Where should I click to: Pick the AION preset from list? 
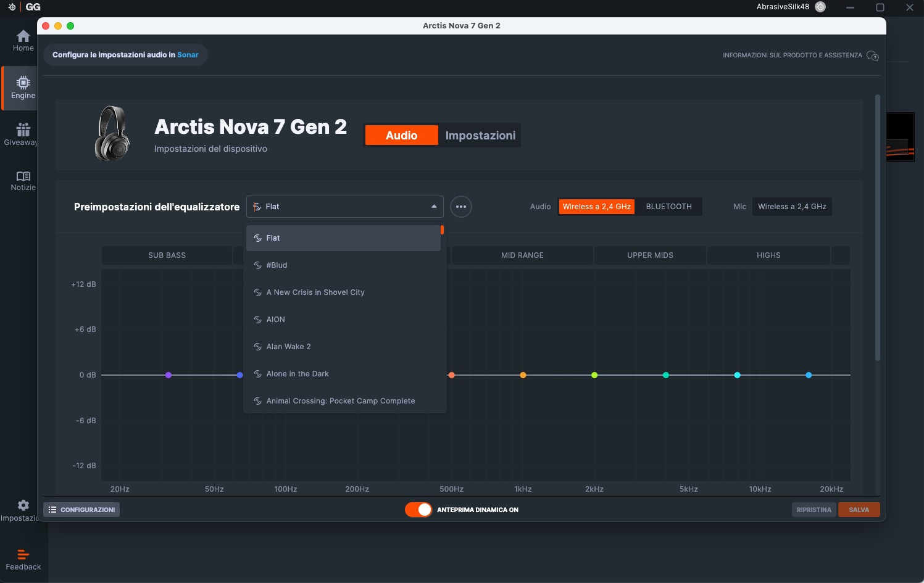tap(275, 320)
